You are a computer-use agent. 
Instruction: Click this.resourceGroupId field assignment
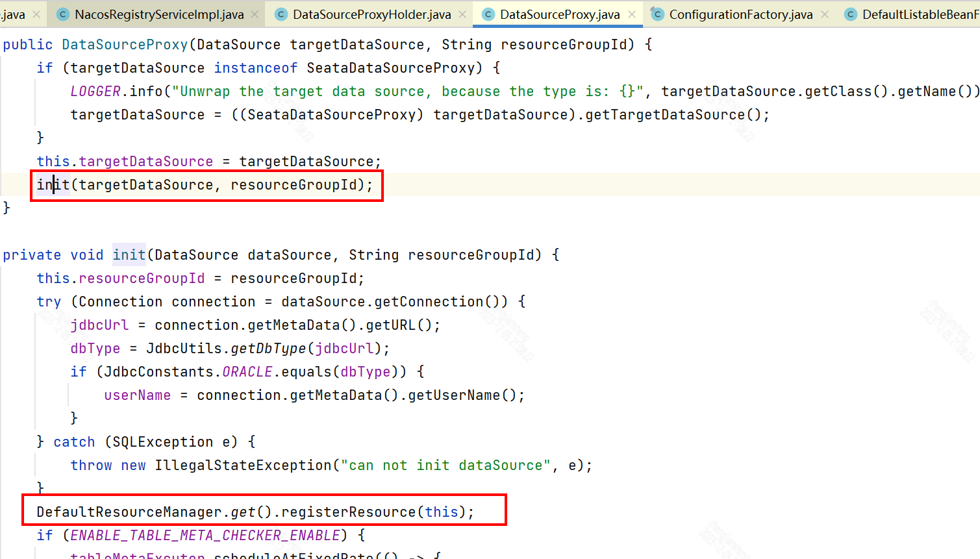(x=121, y=279)
